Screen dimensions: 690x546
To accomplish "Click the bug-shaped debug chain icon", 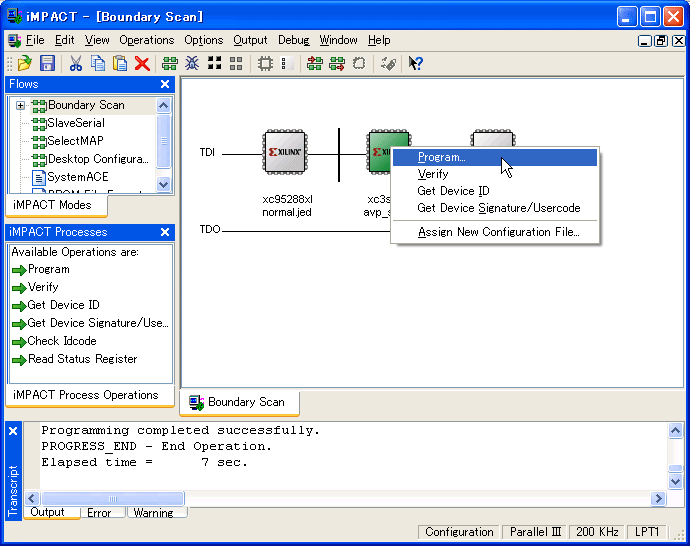I will tap(192, 63).
